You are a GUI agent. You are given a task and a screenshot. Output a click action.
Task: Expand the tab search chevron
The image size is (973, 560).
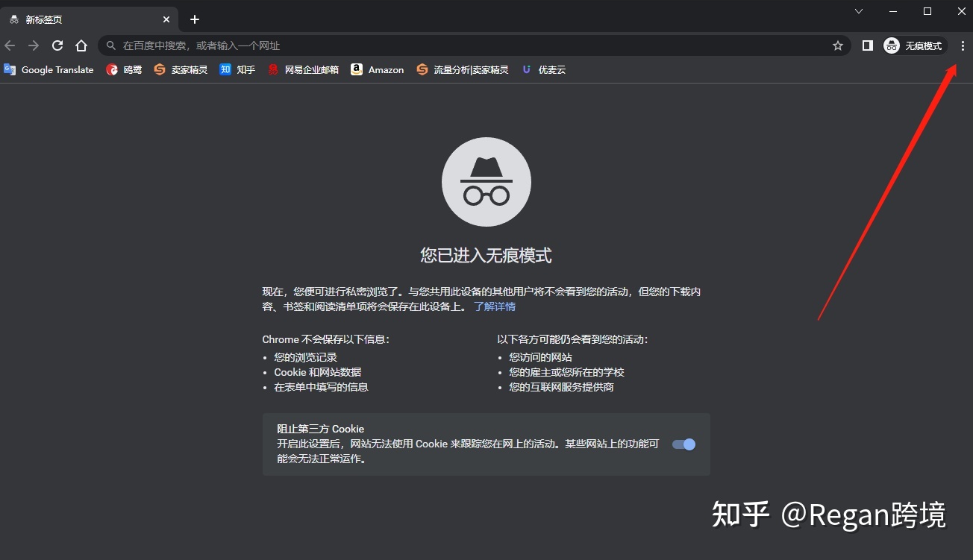point(859,11)
